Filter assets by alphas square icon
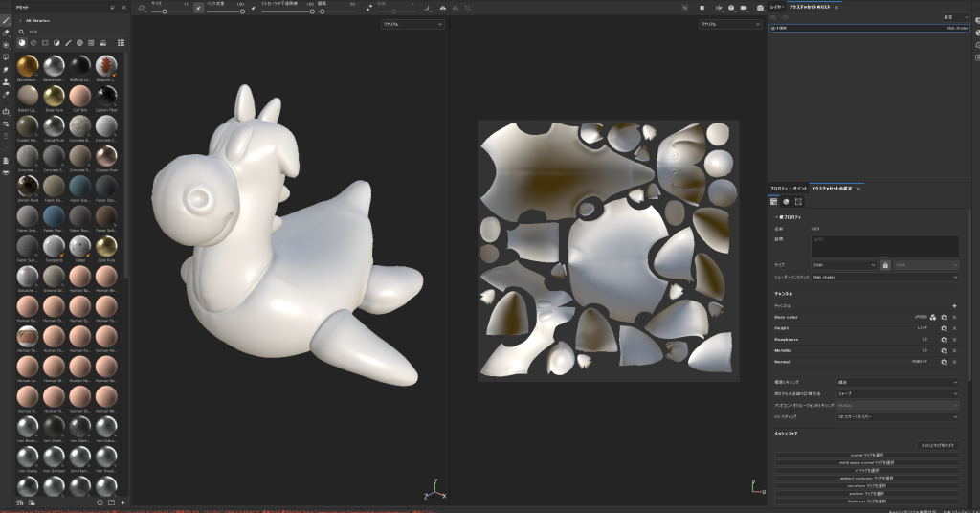This screenshot has height=513, width=980. click(x=45, y=43)
